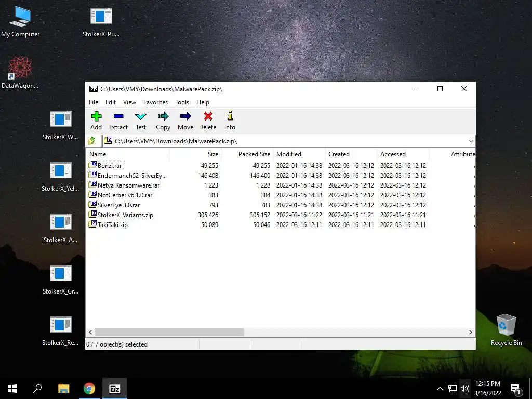Image resolution: width=532 pixels, height=399 pixels.
Task: Open the network tray icon
Action: 453,389
